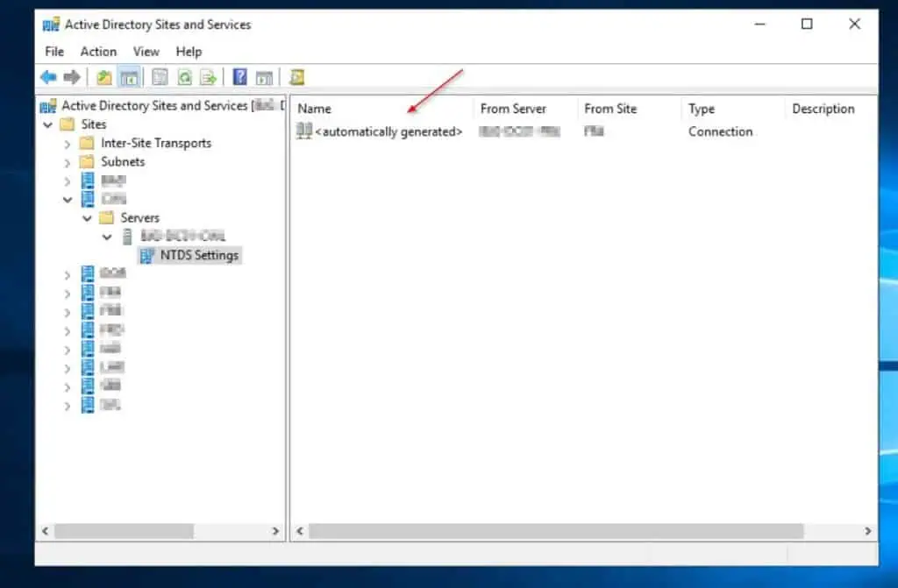This screenshot has width=898, height=588.
Task: Click the Forward arrow toolbar icon
Action: (72, 77)
